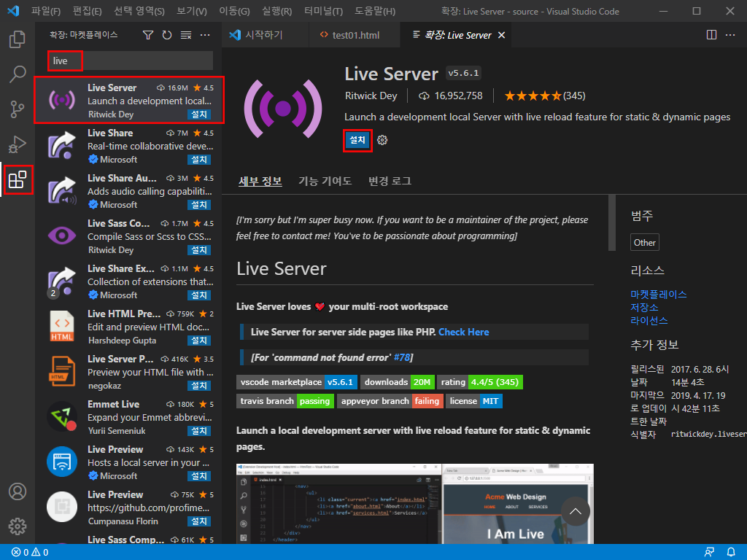This screenshot has width=747, height=560.
Task: Close the Live Server extension tab
Action: [501, 35]
